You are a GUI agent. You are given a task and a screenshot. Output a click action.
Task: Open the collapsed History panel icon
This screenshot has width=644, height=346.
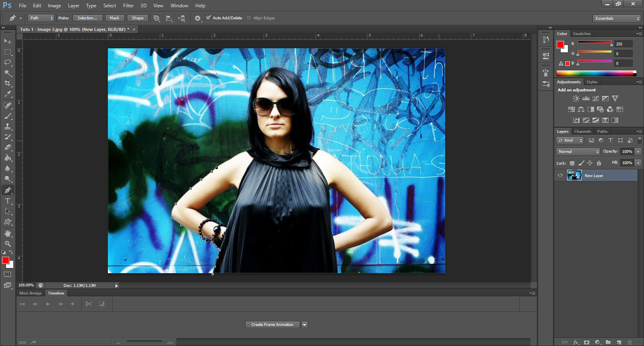546,39
